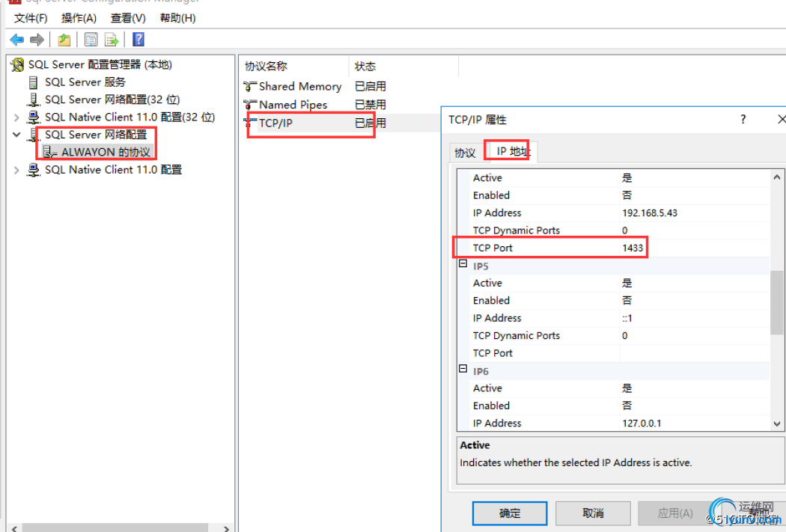The image size is (786, 532).
Task: Collapse the IP6 property group
Action: [x=463, y=369]
